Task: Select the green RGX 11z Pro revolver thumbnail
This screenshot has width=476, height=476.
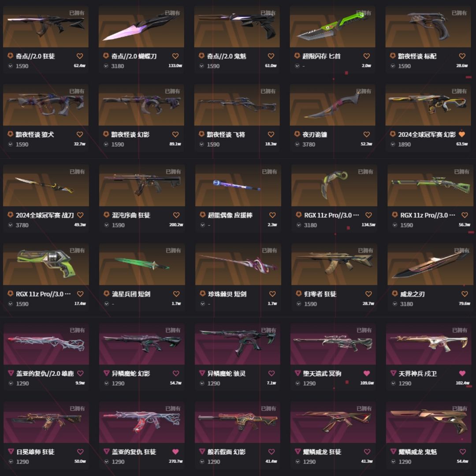Action: pyautogui.click(x=46, y=264)
